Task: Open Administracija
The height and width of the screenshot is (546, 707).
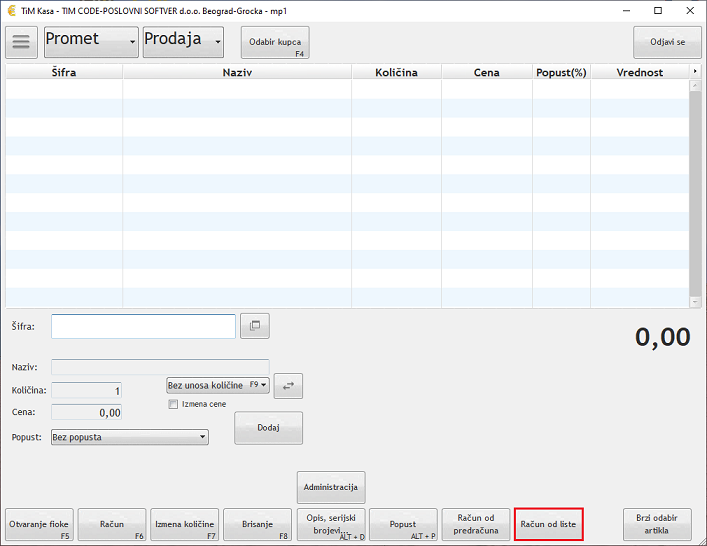Action: click(x=331, y=487)
